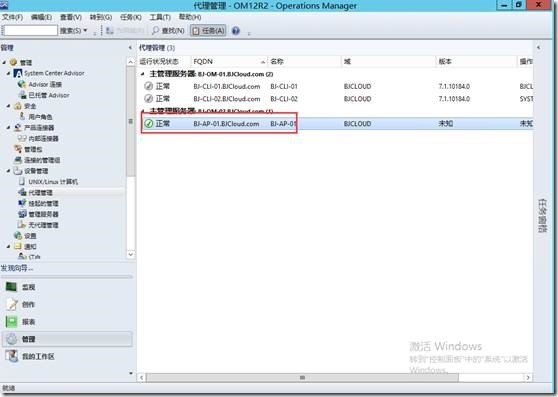Open the 工具(T) menu

[x=160, y=17]
